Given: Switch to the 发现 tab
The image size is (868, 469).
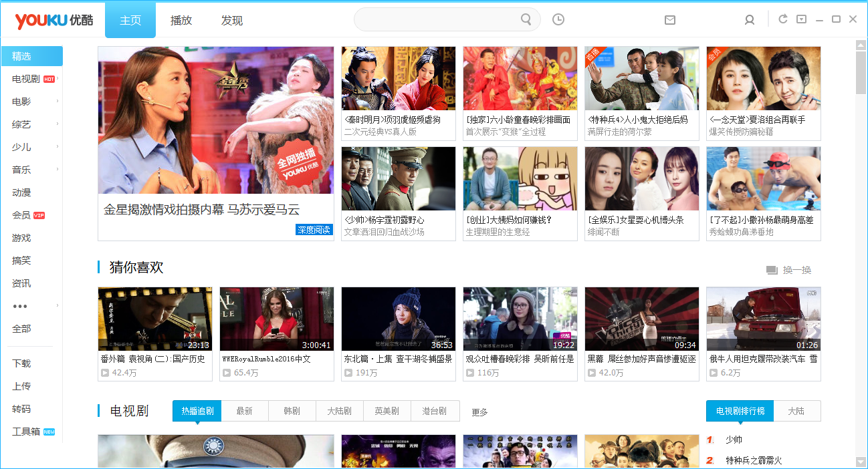Looking at the screenshot, I should [232, 20].
